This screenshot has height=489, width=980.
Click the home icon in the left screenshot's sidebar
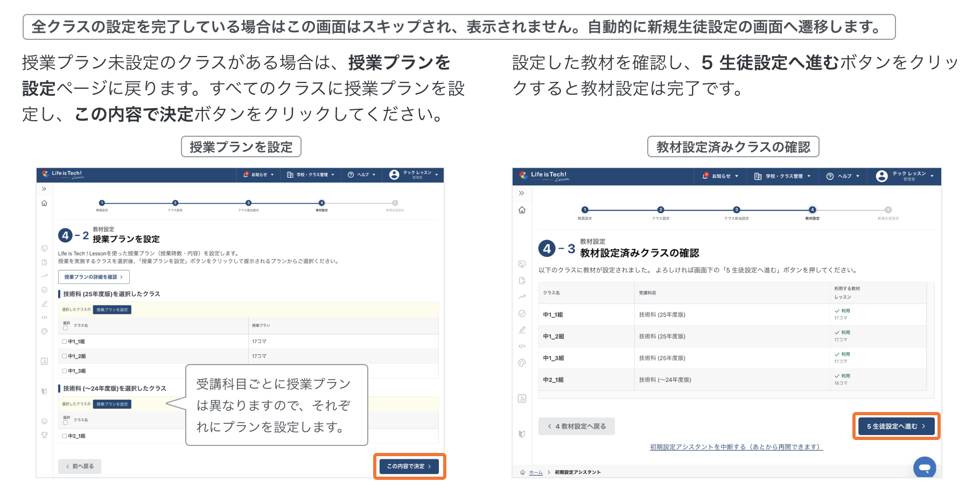[x=44, y=203]
